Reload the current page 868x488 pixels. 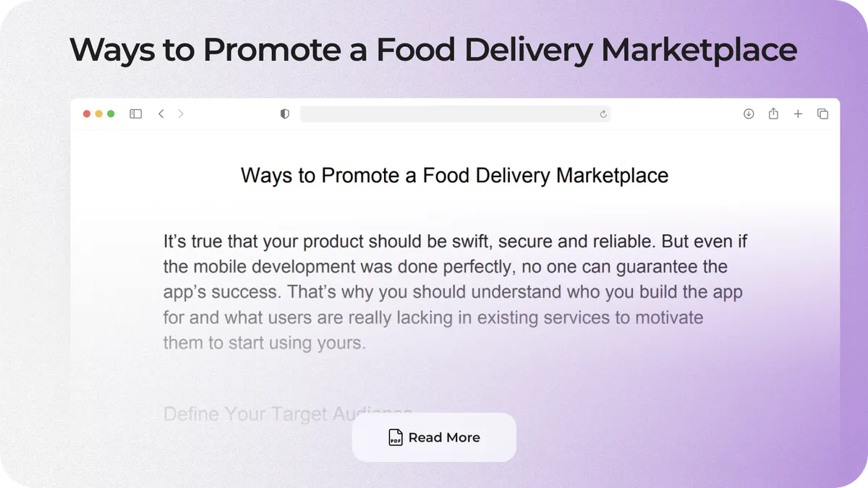(603, 114)
